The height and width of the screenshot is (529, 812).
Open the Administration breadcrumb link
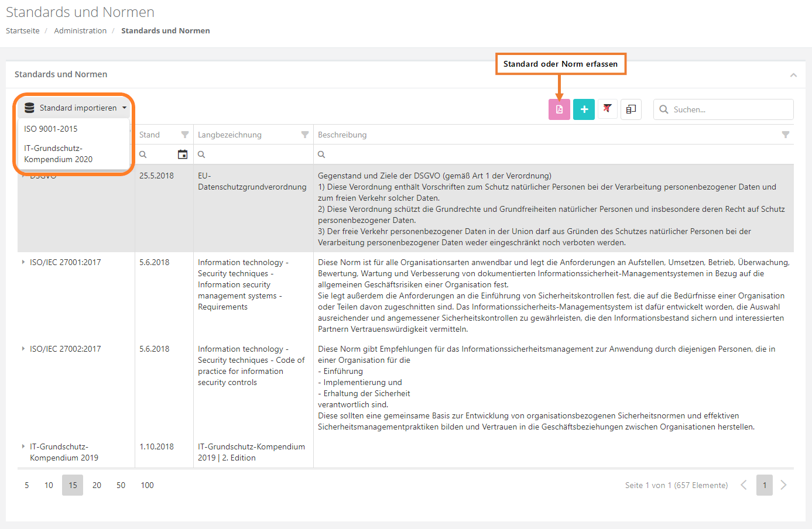pyautogui.click(x=80, y=30)
